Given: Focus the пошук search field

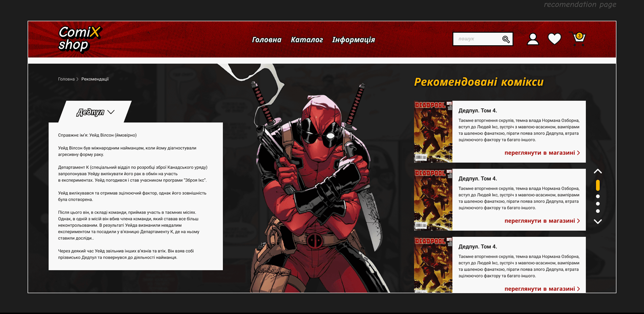Looking at the screenshot, I should point(483,39).
